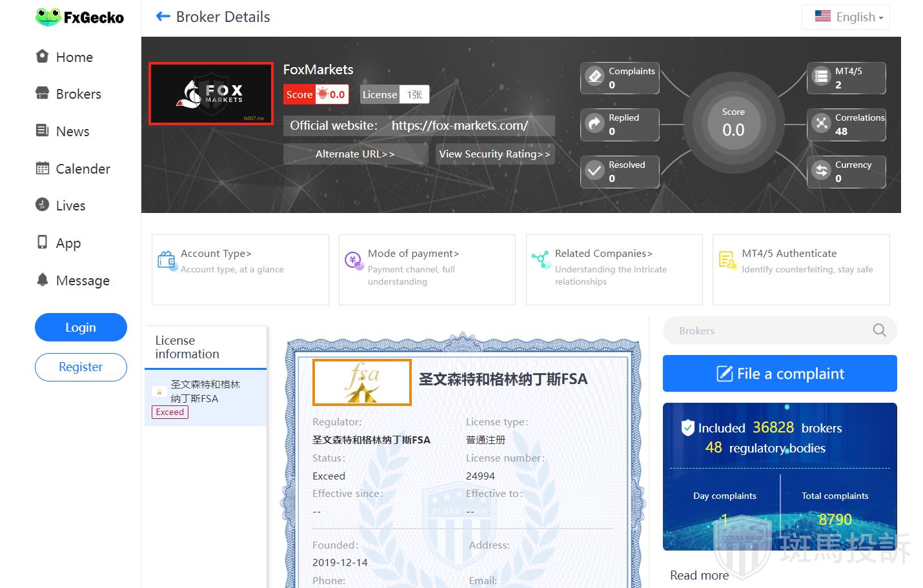Viewport: 923px width, 588px height.
Task: Open the official website fox-markets.com link
Action: point(460,126)
